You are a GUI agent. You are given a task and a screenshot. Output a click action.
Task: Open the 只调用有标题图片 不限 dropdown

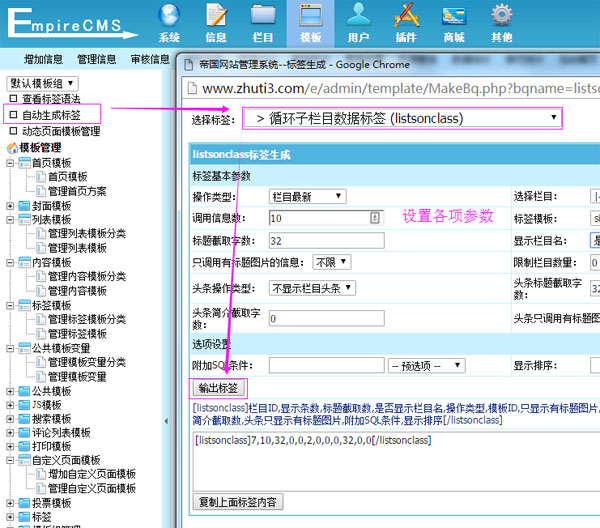click(332, 262)
